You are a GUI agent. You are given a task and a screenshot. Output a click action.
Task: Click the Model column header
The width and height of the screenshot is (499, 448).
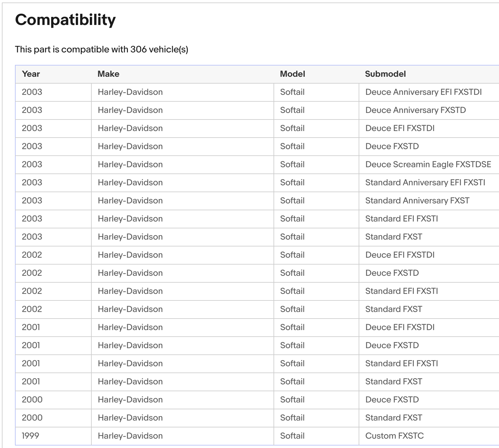(x=292, y=74)
